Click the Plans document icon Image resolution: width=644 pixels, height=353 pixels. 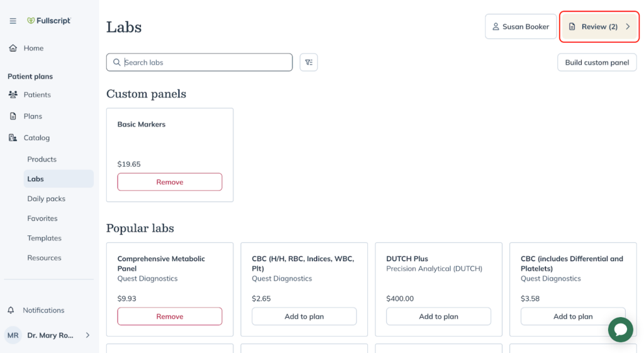click(x=13, y=116)
